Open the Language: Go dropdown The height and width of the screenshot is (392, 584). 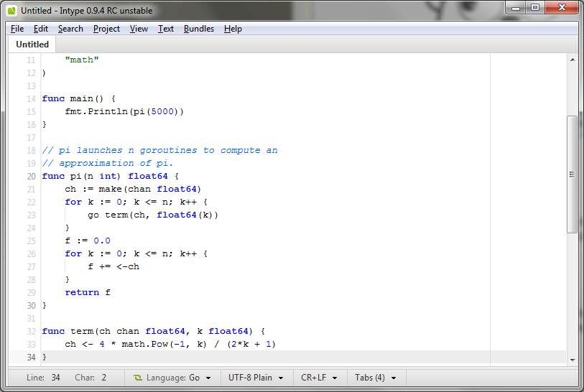click(x=173, y=378)
